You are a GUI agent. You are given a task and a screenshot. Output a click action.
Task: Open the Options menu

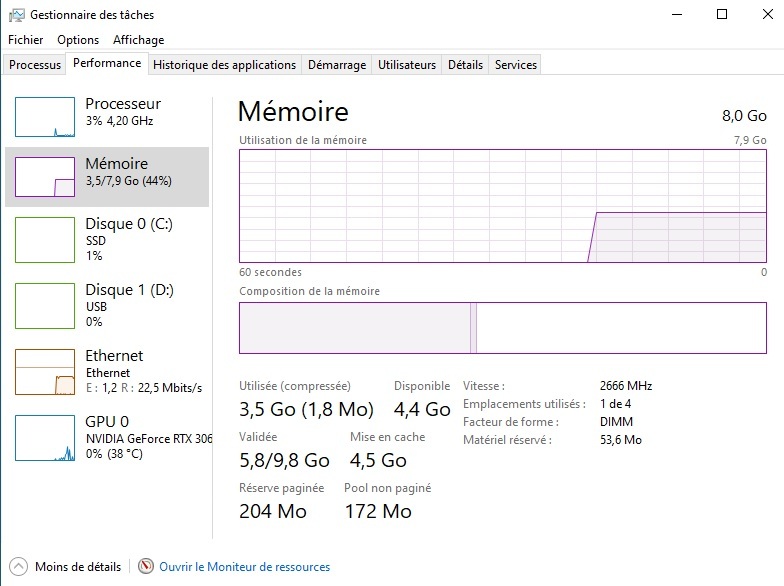pyautogui.click(x=78, y=40)
